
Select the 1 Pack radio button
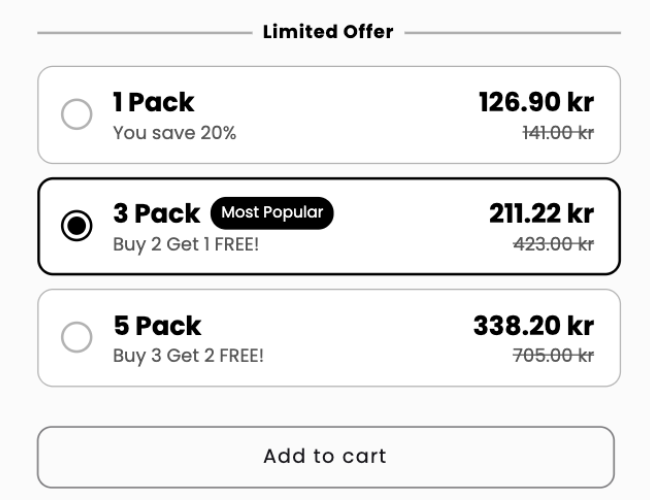[77, 115]
